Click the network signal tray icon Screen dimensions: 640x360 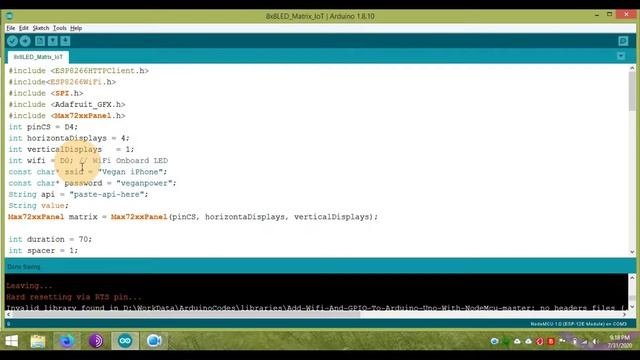(585, 341)
